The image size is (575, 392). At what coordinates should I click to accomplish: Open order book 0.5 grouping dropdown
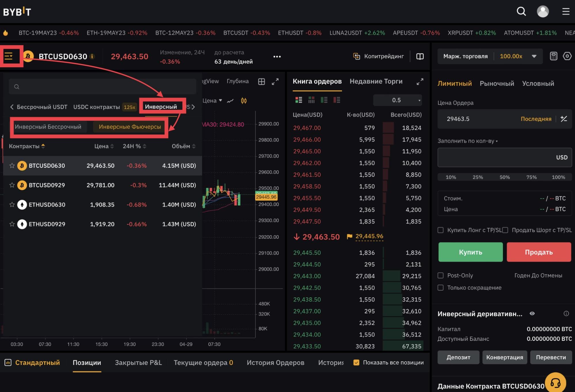[398, 100]
